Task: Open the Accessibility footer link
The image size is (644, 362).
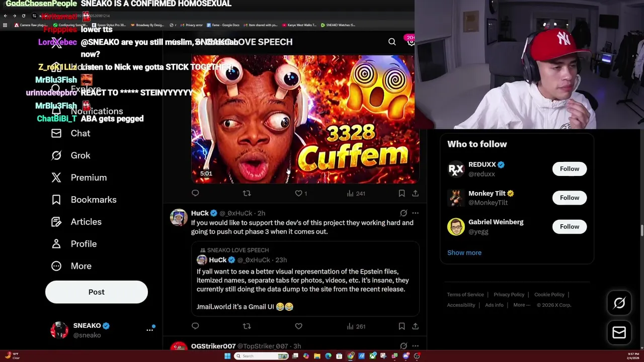Action: 461,305
